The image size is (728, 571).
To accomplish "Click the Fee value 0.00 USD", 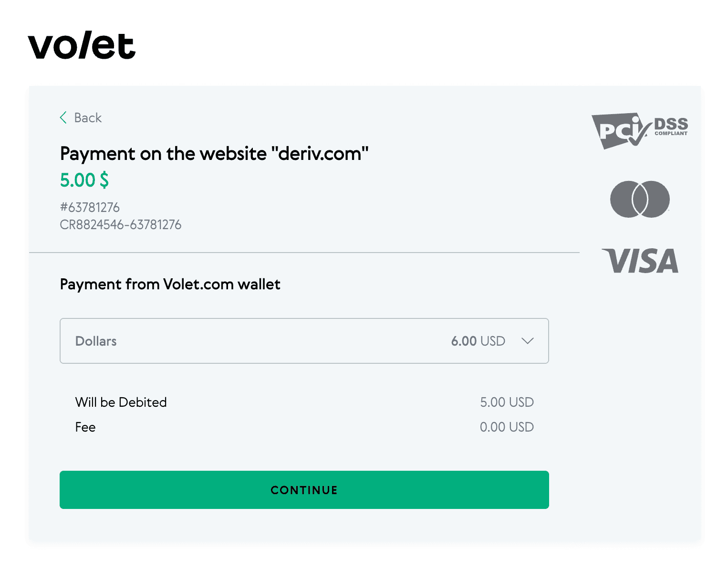I will click(507, 427).
